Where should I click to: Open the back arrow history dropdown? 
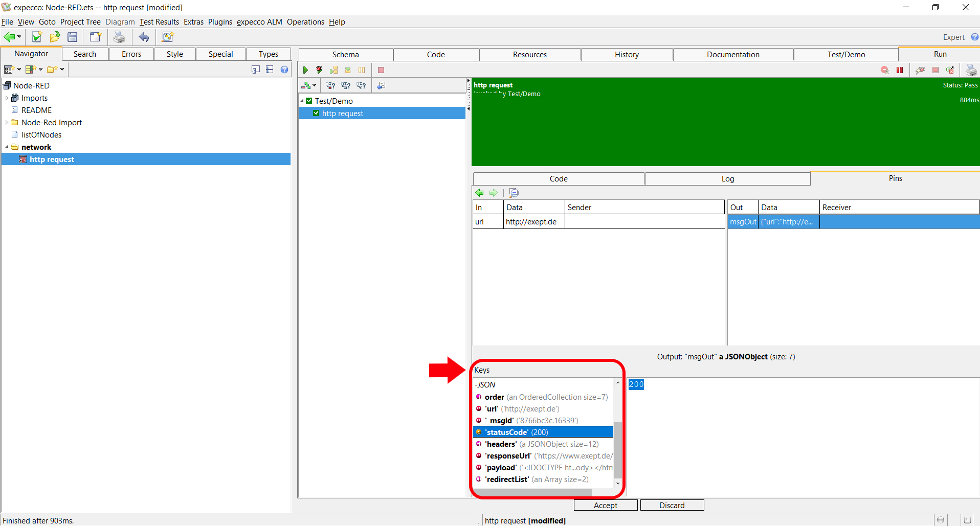click(19, 37)
